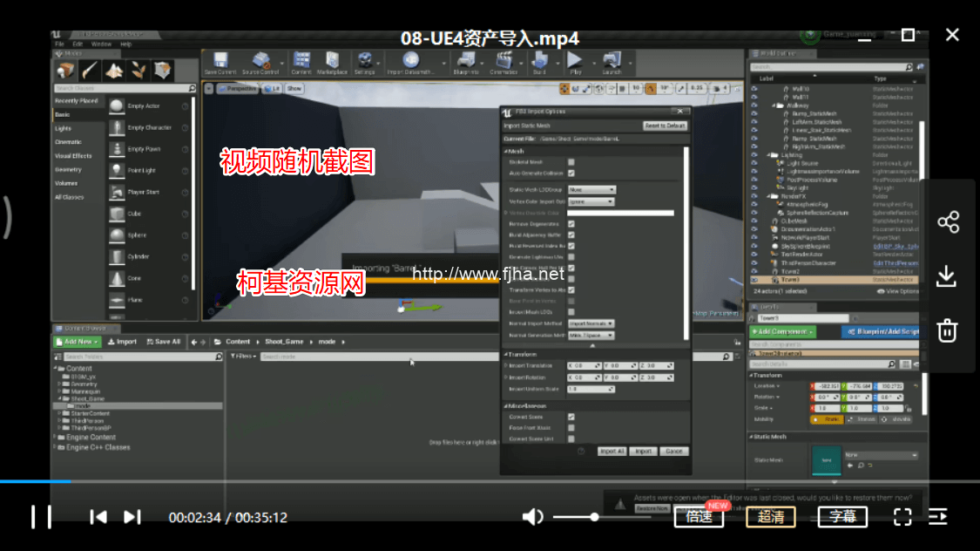Toggle Generate Lightmap UVs checkbox
The height and width of the screenshot is (551, 980).
(x=571, y=257)
